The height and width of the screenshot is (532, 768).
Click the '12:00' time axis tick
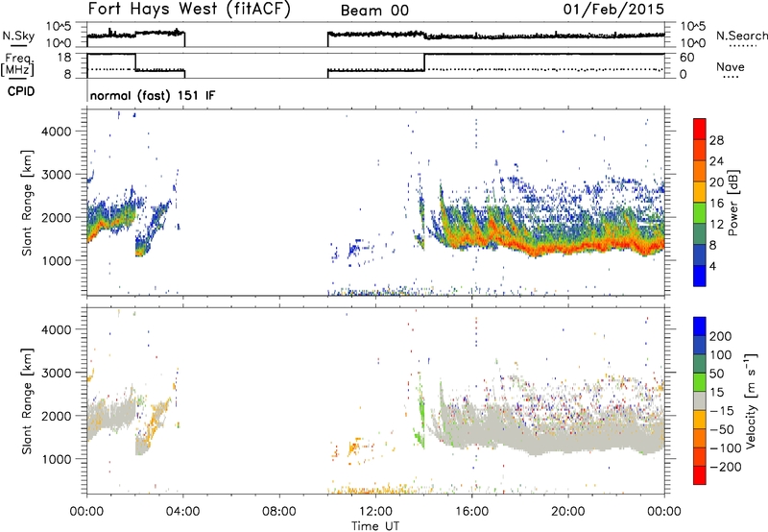point(375,512)
